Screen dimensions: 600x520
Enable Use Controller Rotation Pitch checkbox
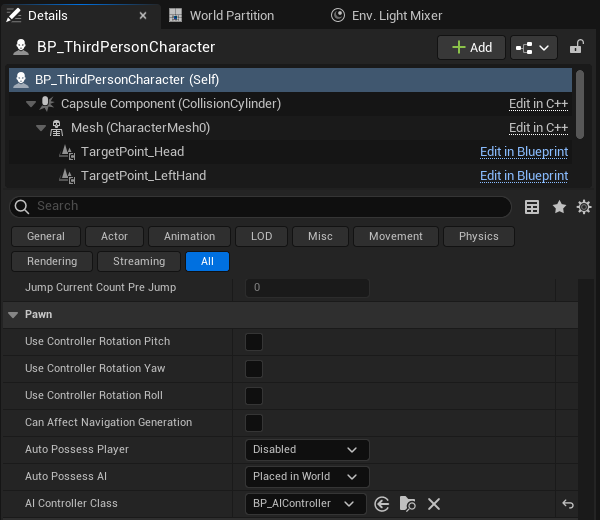[254, 342]
